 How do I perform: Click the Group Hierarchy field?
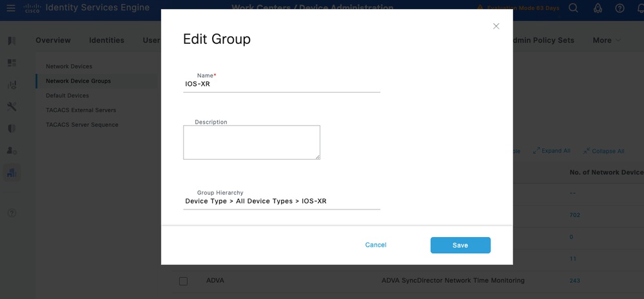click(x=282, y=201)
